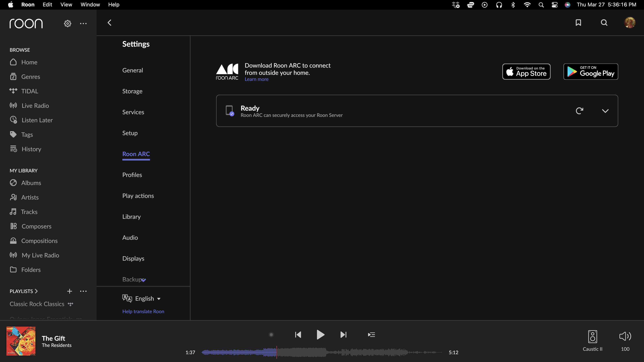Open the Edit menu

coord(47,5)
